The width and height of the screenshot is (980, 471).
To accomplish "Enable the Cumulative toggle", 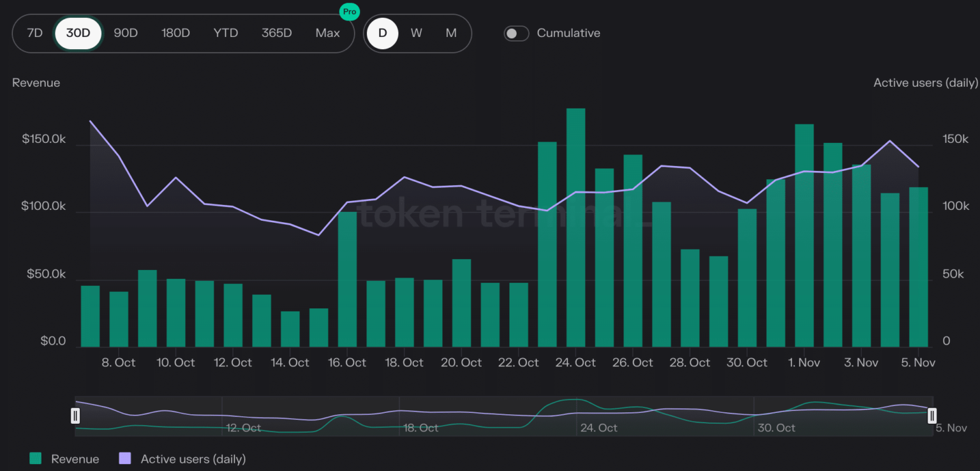I will point(516,33).
